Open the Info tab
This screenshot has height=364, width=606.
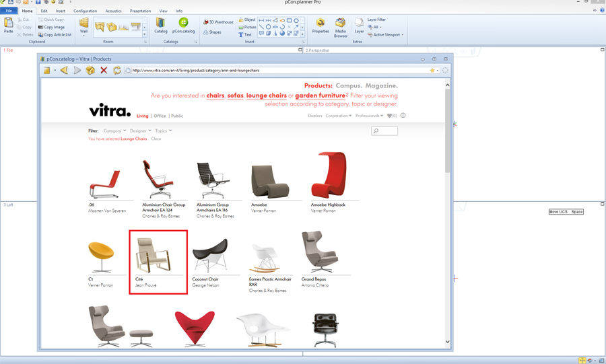(x=179, y=11)
